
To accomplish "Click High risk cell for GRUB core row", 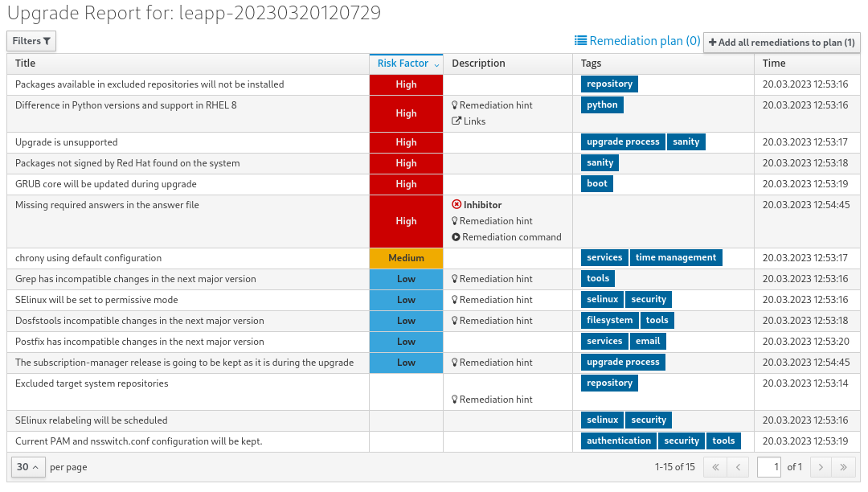I will pyautogui.click(x=407, y=184).
